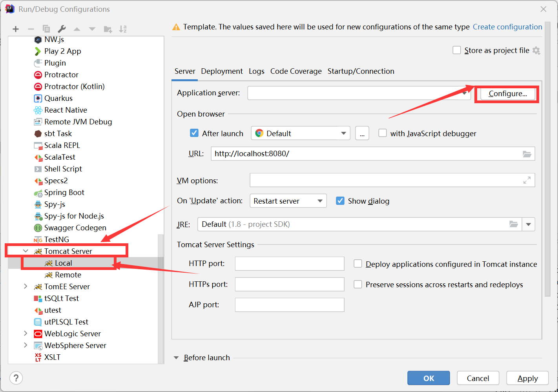The width and height of the screenshot is (558, 392).
Task: Click the wrench Edit Templates icon
Action: (x=62, y=29)
